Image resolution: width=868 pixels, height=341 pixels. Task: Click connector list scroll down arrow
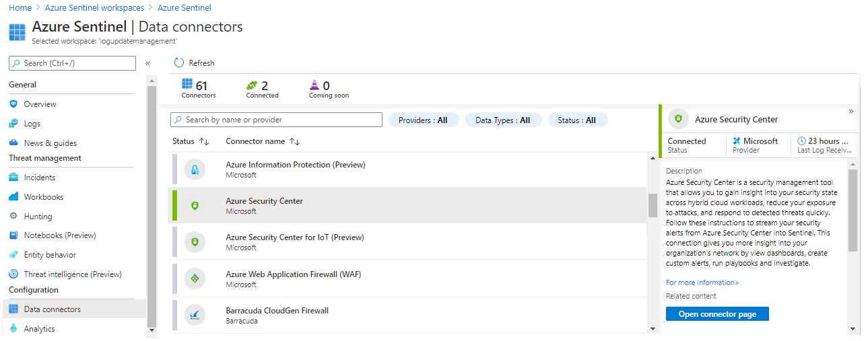652,328
